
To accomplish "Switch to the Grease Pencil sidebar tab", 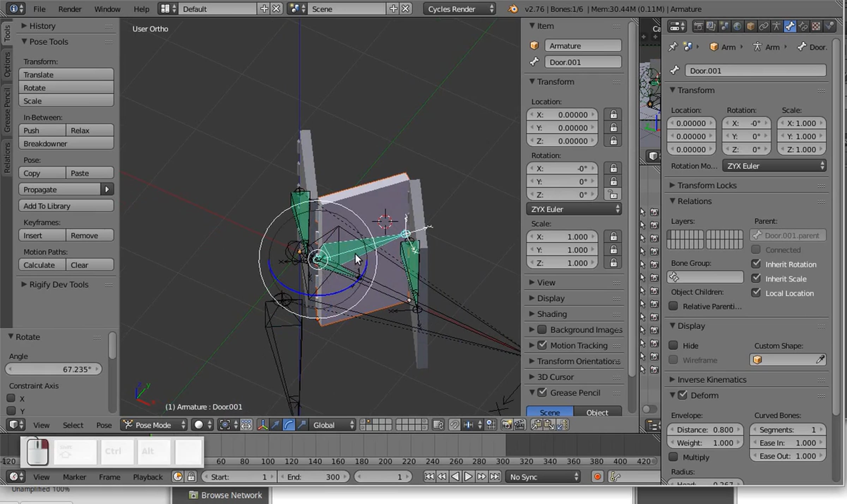I will [6, 110].
